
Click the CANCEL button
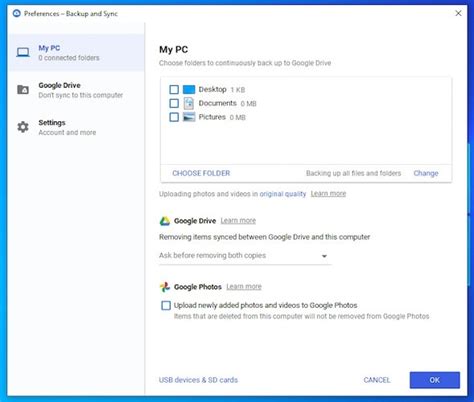tap(377, 380)
